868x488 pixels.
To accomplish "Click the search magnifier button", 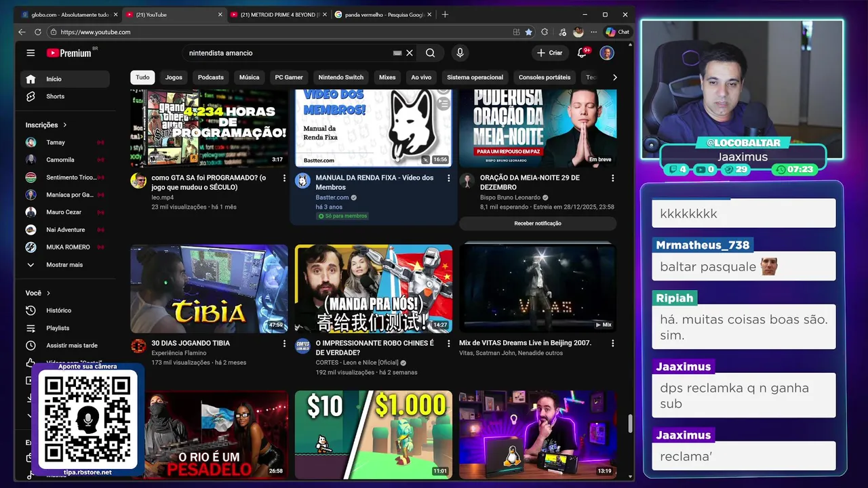I will [x=430, y=53].
